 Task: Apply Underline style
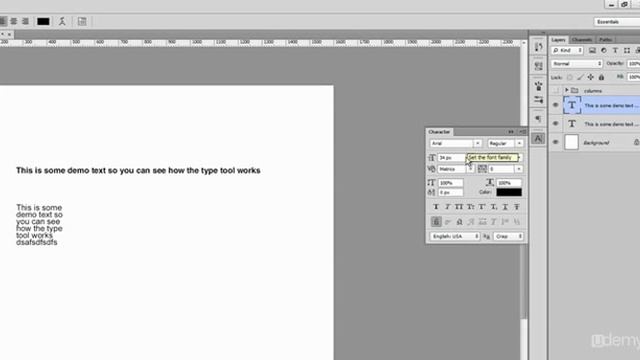[x=505, y=207]
